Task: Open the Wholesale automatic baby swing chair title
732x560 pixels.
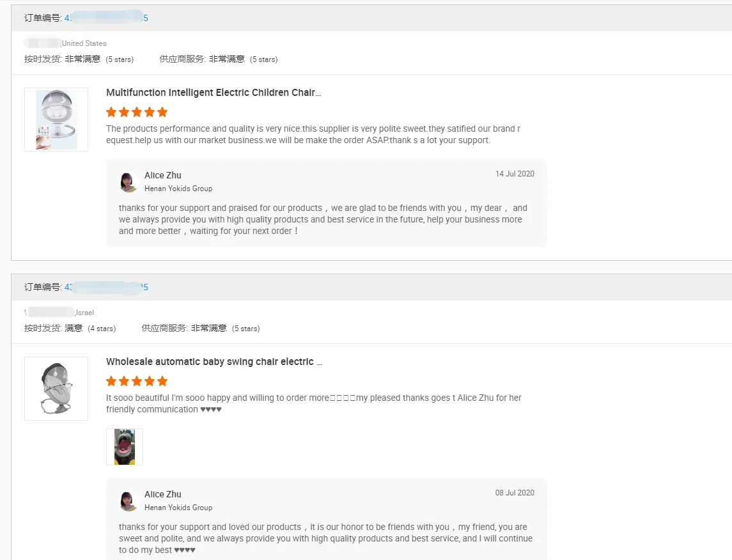Action: [x=214, y=362]
